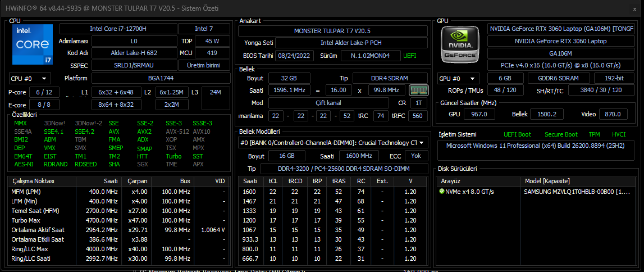This screenshot has height=272, width=644.
Task: Click the AVX2 feature label
Action: (x=144, y=132)
